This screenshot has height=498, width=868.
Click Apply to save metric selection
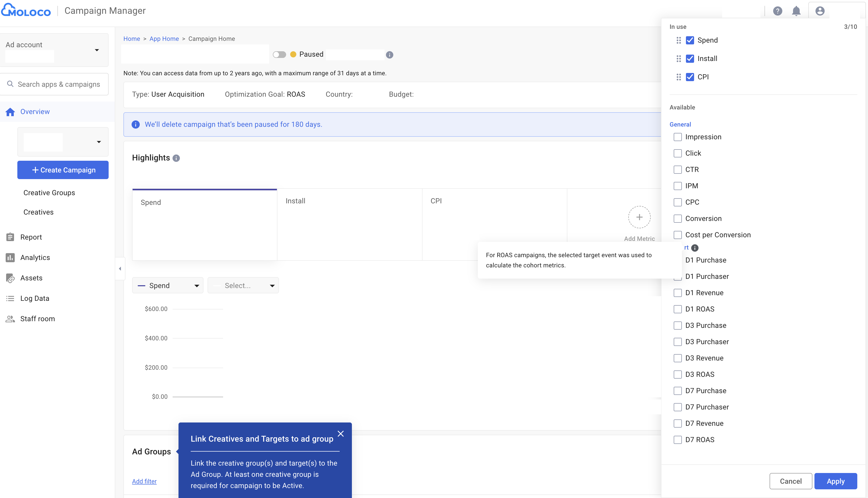tap(836, 481)
